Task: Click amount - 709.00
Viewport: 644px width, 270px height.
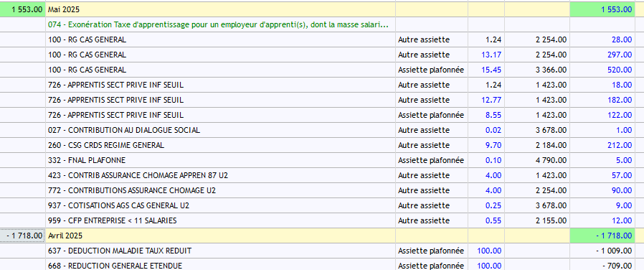Action: pyautogui.click(x=617, y=266)
